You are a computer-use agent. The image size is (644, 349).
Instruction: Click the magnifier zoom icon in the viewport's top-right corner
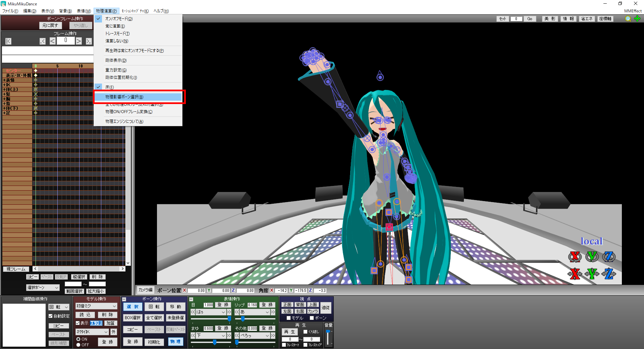click(628, 19)
